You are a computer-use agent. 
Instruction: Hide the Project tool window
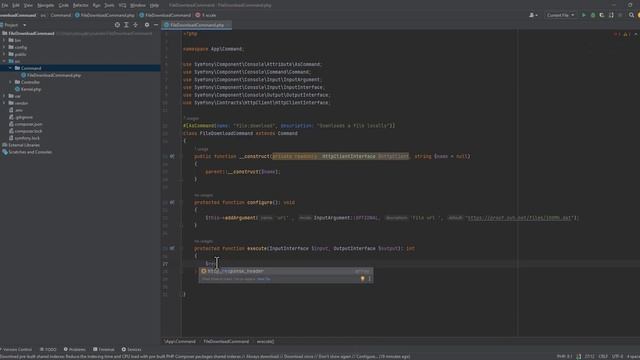[156, 25]
